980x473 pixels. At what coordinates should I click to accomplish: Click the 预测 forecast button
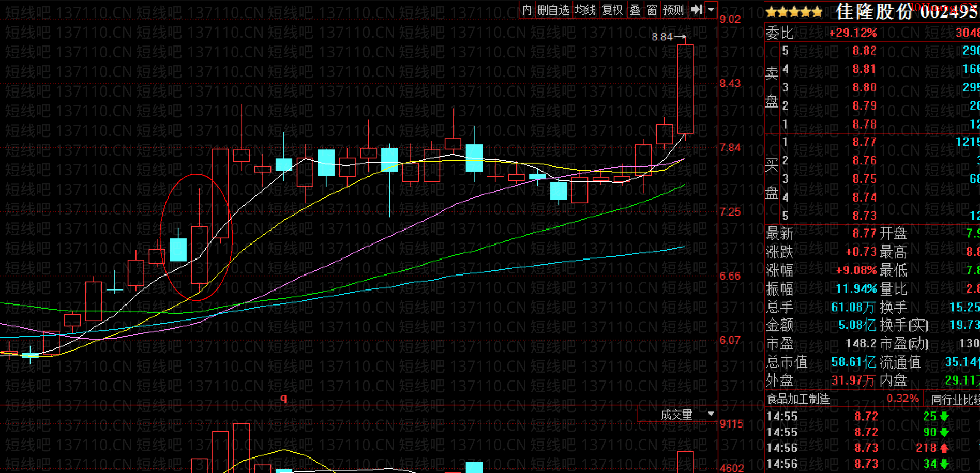pyautogui.click(x=673, y=10)
